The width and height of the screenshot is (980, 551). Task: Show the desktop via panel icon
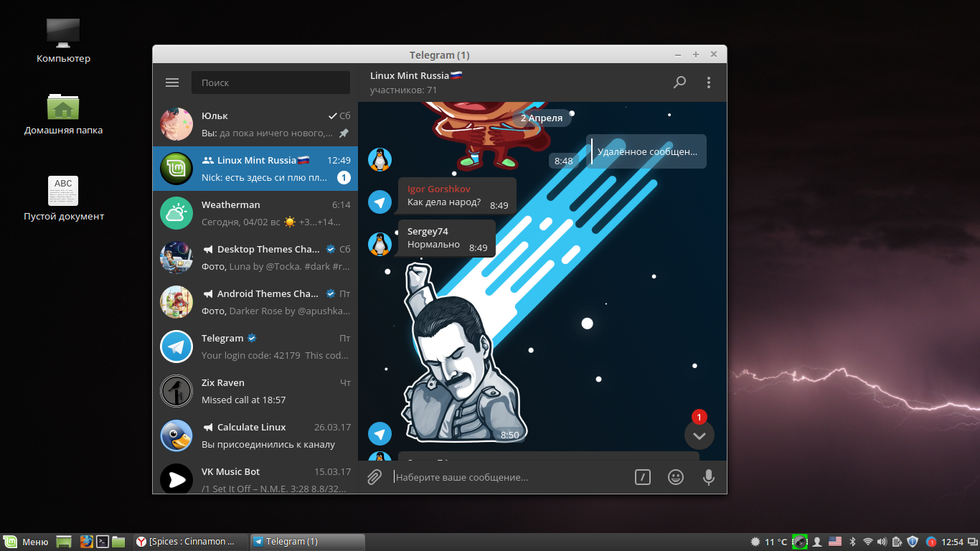tap(65, 542)
